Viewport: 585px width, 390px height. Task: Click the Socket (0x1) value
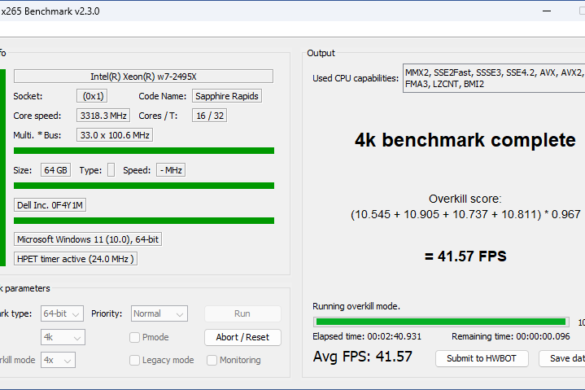coord(92,96)
